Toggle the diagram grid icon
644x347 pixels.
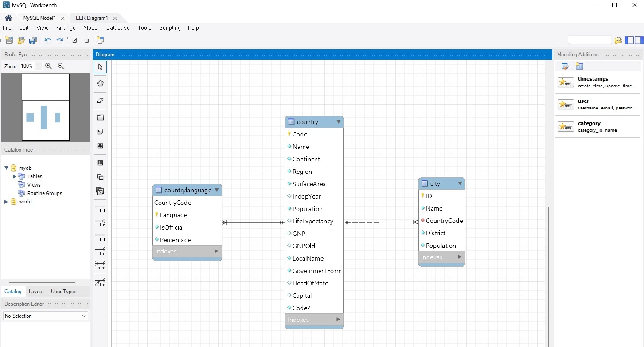coord(74,40)
